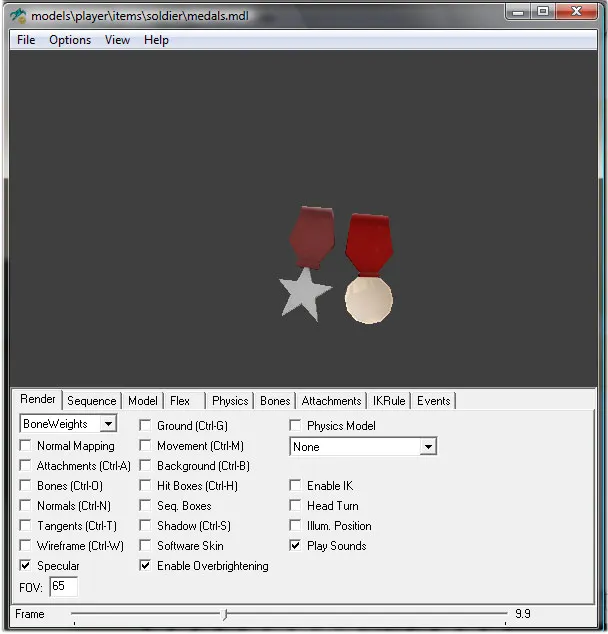The image size is (608, 634).
Task: Switch to the Flex tab
Action: pyautogui.click(x=180, y=401)
